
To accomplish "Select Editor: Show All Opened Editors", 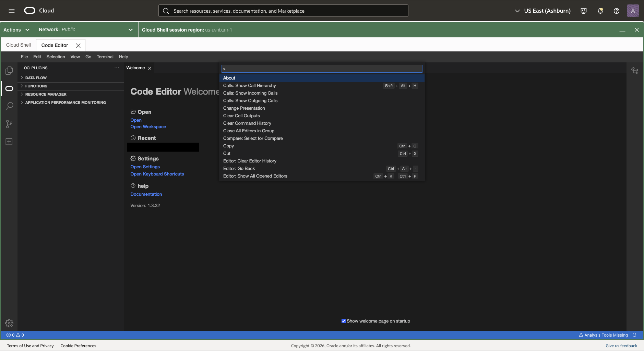I will pos(322,176).
